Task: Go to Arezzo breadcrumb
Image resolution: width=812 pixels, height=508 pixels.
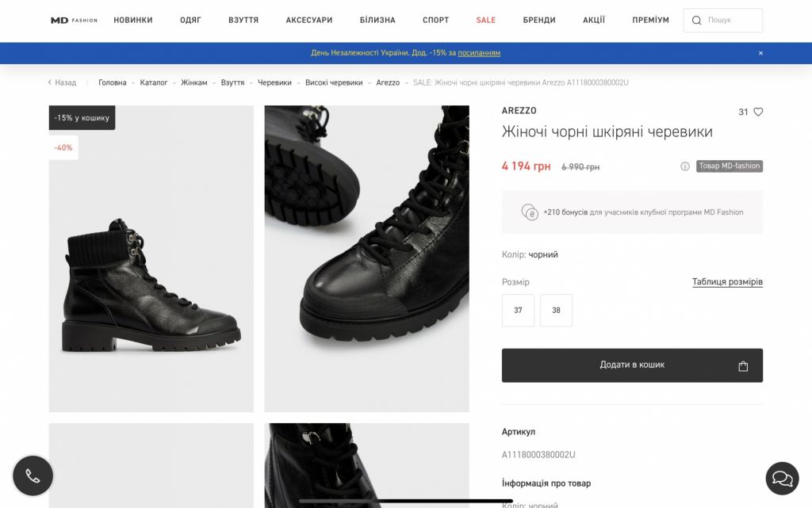Action: click(388, 82)
